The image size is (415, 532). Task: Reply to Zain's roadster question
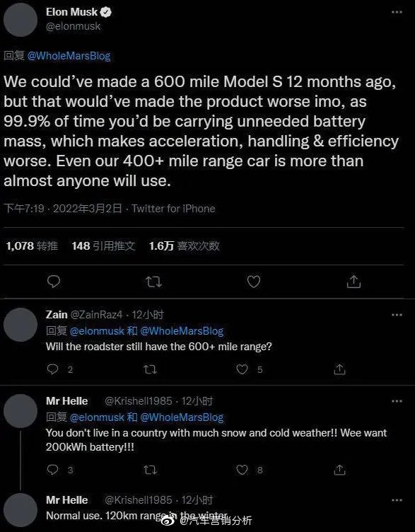tap(52, 369)
